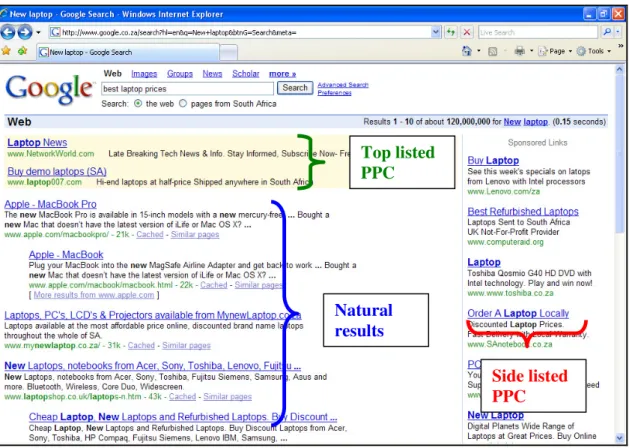Image resolution: width=629 pixels, height=448 pixels.
Task: Click 'New' in the results header
Action: coord(512,122)
